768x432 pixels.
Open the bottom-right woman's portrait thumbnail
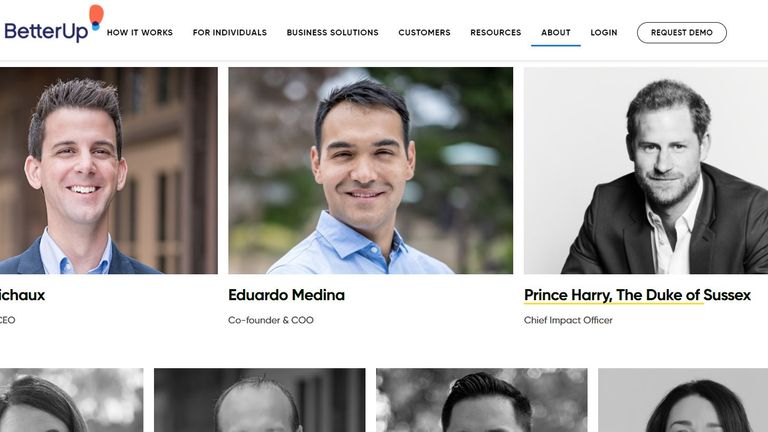coord(683,400)
